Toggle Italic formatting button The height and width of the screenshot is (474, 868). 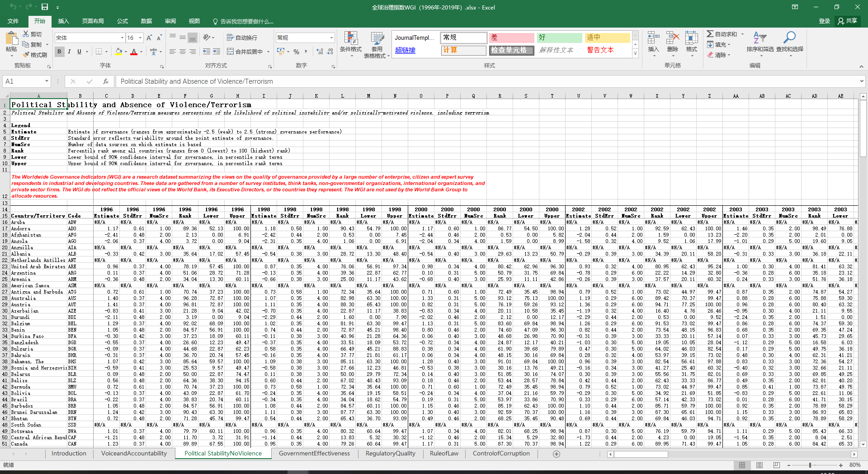click(x=69, y=52)
